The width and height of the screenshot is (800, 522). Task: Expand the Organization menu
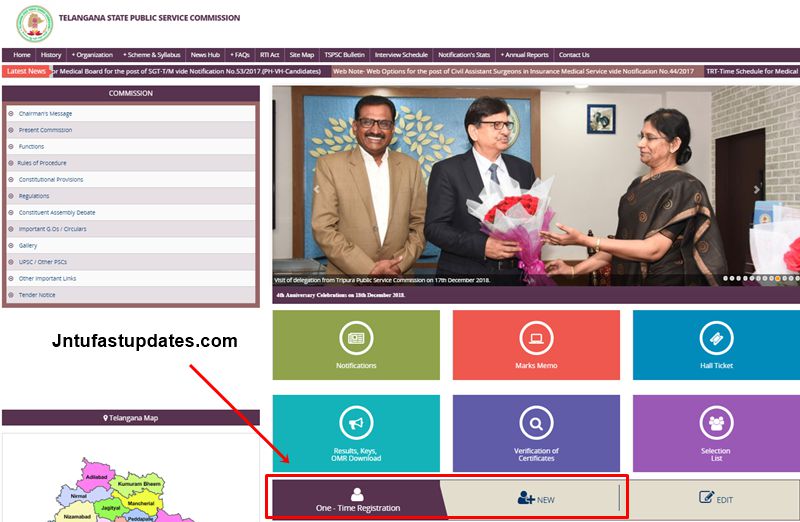coord(92,55)
